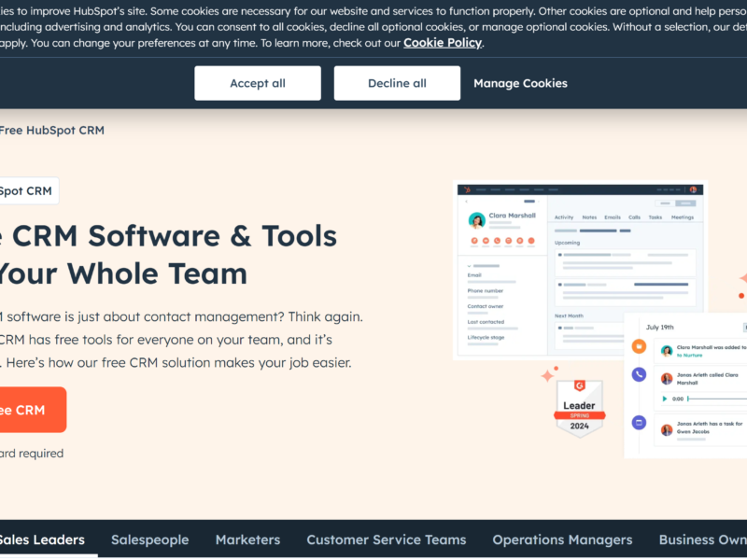
Task: Click the HubSpot sprocket logo in the preview
Action: coord(468,189)
